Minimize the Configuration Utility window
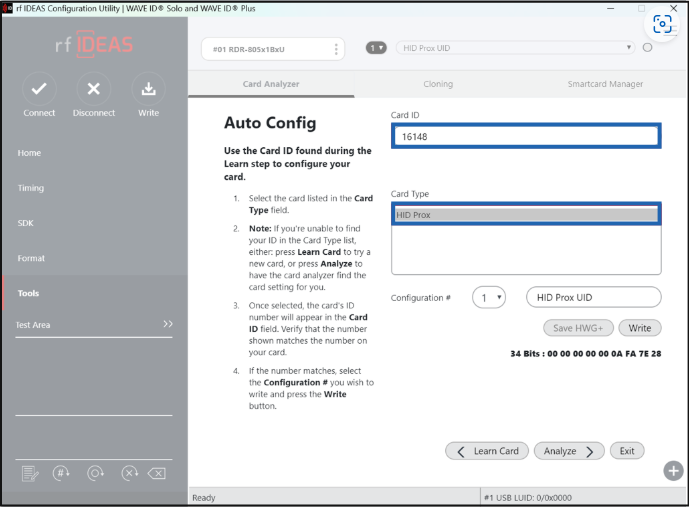This screenshot has height=508, width=689. (x=611, y=8)
